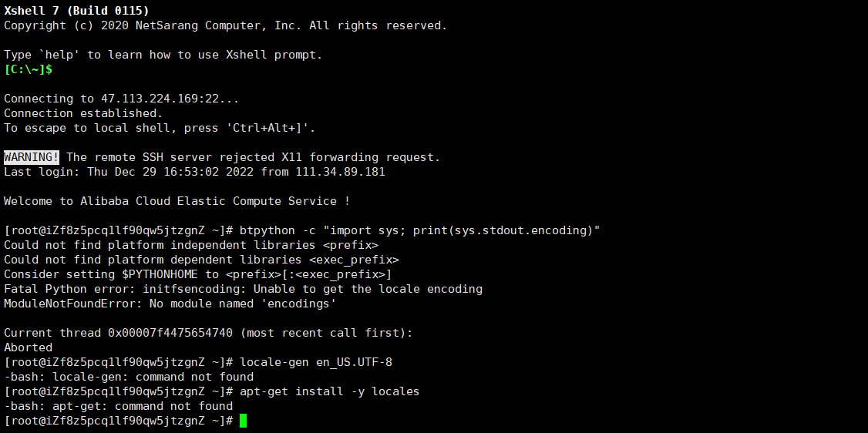Screen dimensions: 868x433
Task: Click the 'Type `help'' instruction line
Action: (x=163, y=55)
